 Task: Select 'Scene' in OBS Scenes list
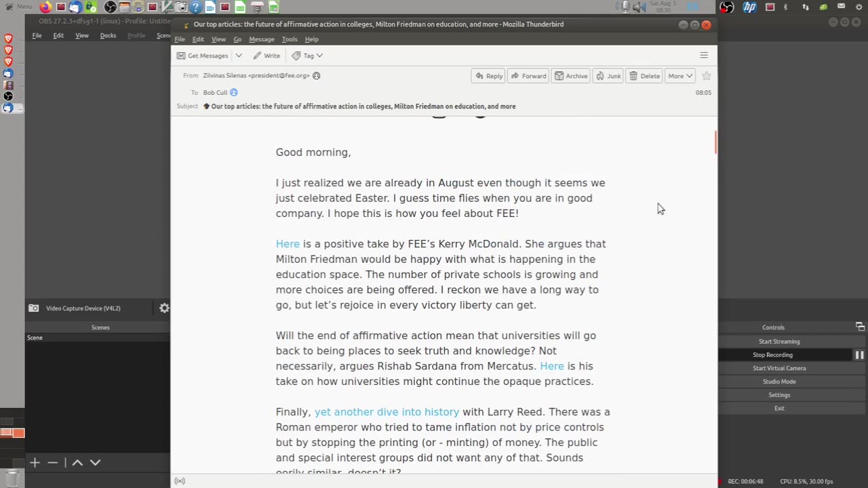pyautogui.click(x=98, y=338)
